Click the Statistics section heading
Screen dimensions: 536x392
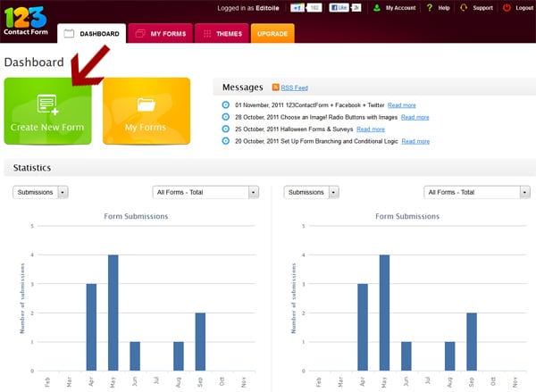[32, 168]
